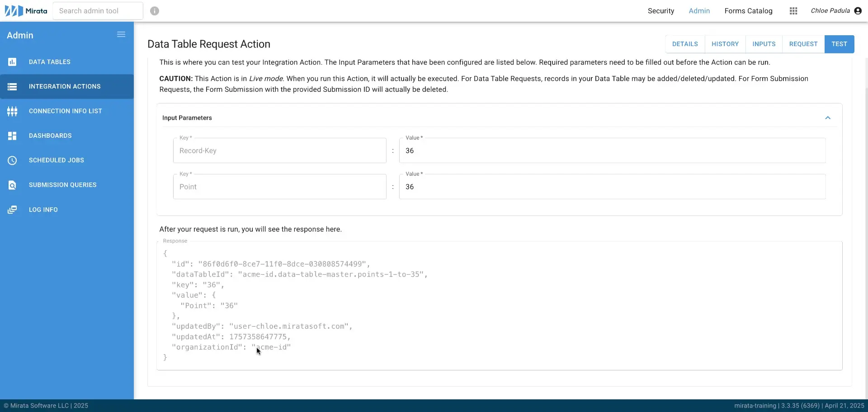Collapse the Input Parameters section
This screenshot has height=412, width=868.
pos(828,117)
